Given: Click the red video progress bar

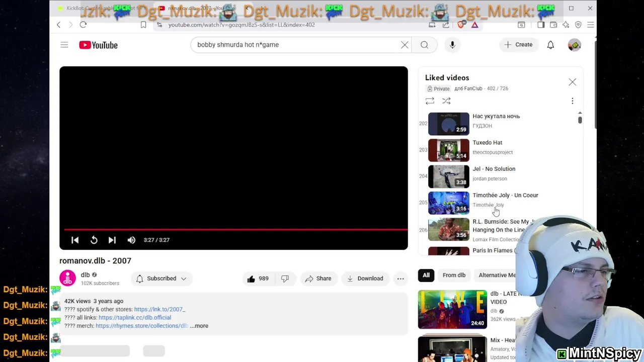Looking at the screenshot, I should (236, 229).
